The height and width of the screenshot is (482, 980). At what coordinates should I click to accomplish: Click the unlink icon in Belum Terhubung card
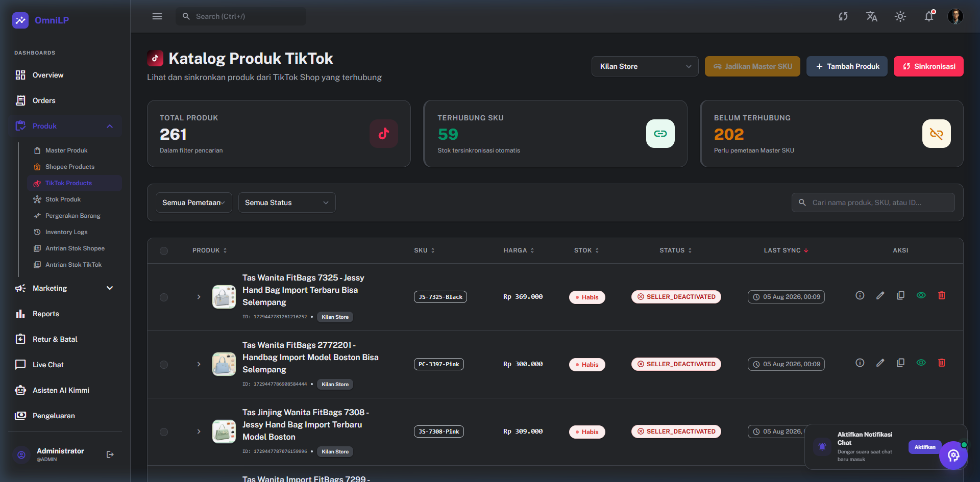pyautogui.click(x=937, y=134)
